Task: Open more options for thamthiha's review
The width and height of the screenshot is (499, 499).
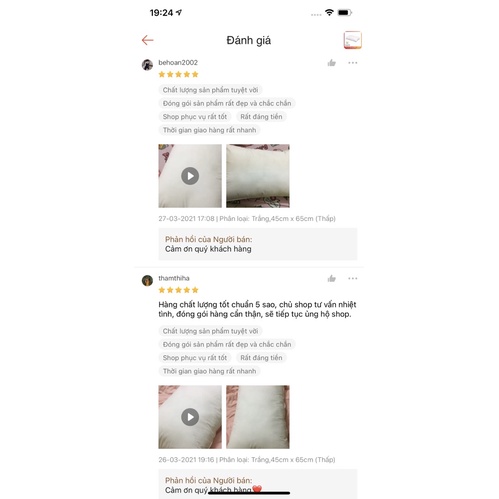Action: tap(353, 278)
